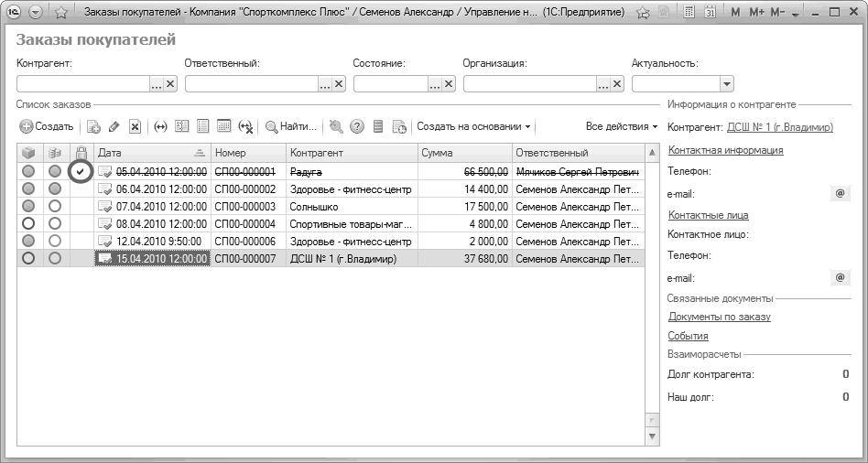Sort list by Номер column header
The width and height of the screenshot is (868, 463).
(x=248, y=153)
